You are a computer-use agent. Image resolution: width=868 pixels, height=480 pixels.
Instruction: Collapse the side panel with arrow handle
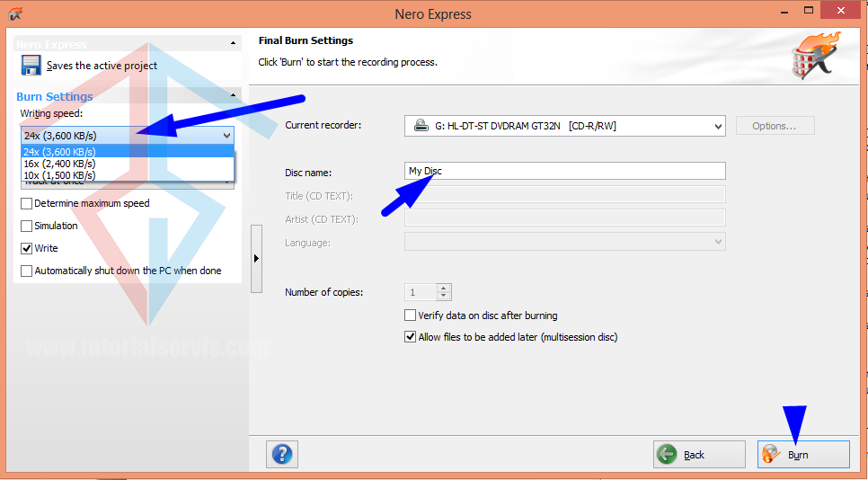pos(256,258)
